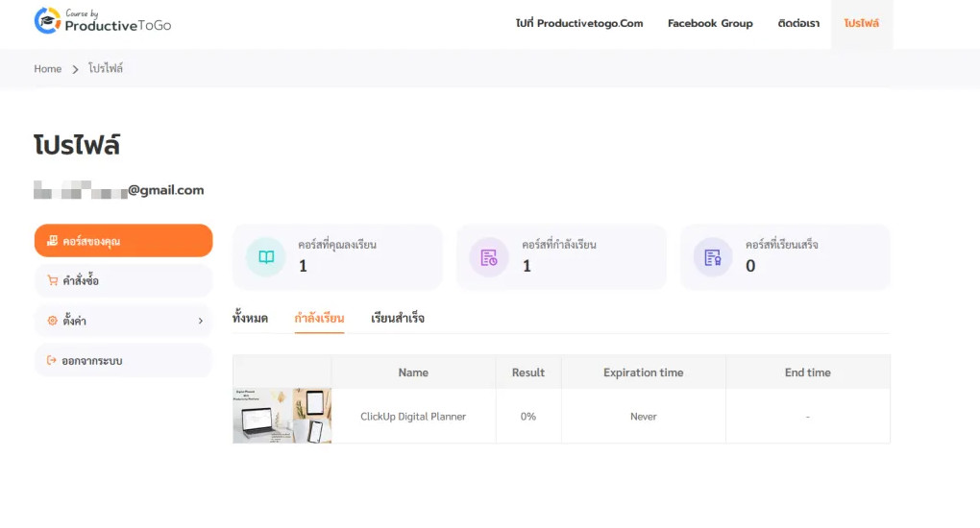Click the โปรไฟล์ item in top navigation
This screenshot has height=528, width=980.
point(862,23)
